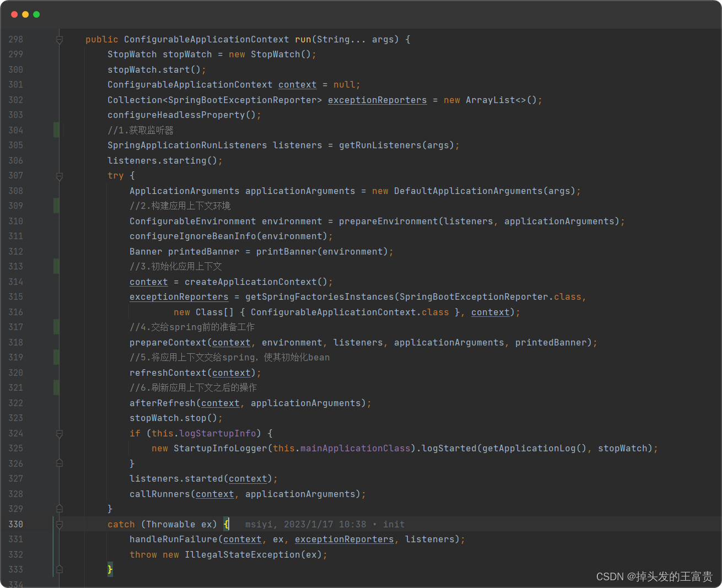Collapse the if block fold at line 324
Viewport: 722px width, 588px height.
click(60, 434)
